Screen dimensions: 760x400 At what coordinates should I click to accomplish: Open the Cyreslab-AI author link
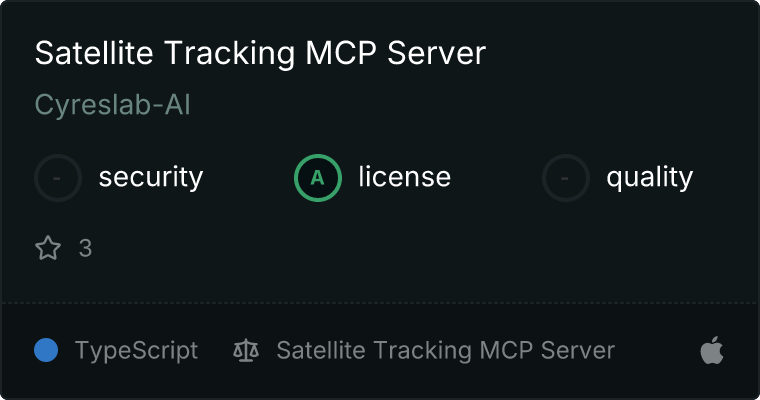(112, 105)
